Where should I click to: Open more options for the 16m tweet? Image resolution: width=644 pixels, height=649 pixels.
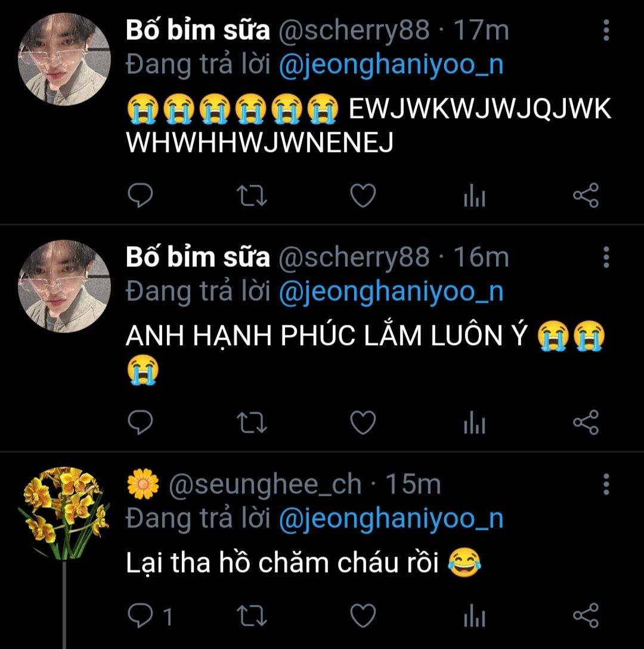[606, 257]
